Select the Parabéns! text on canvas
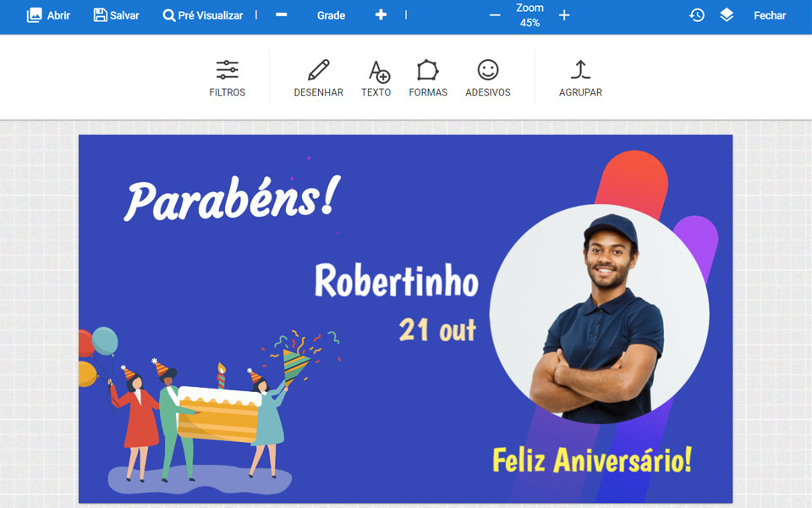Viewport: 812px width, 508px height. (x=232, y=198)
